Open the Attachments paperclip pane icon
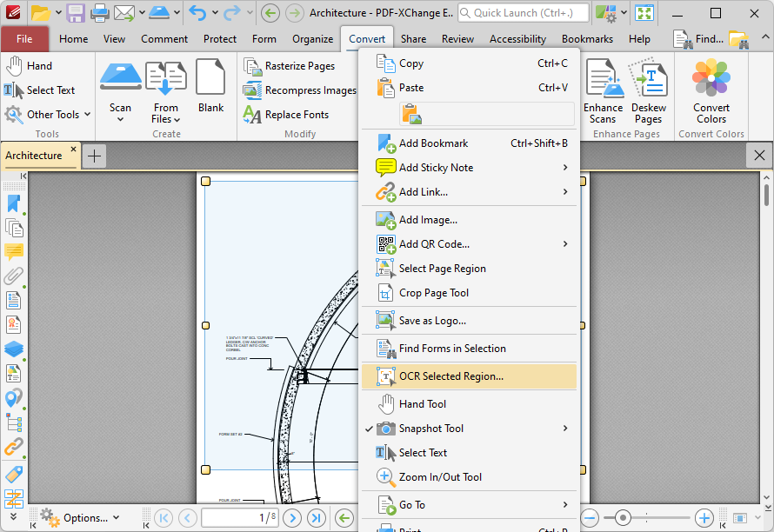 tap(13, 276)
